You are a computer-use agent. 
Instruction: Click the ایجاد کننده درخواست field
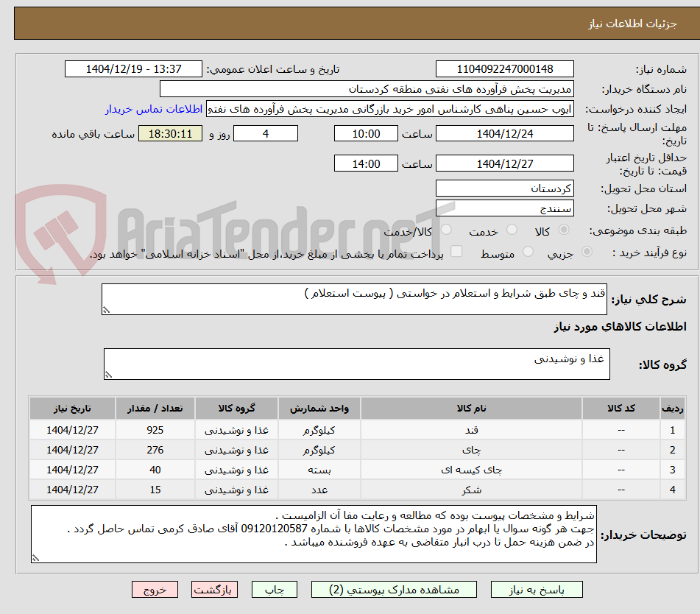(x=389, y=109)
